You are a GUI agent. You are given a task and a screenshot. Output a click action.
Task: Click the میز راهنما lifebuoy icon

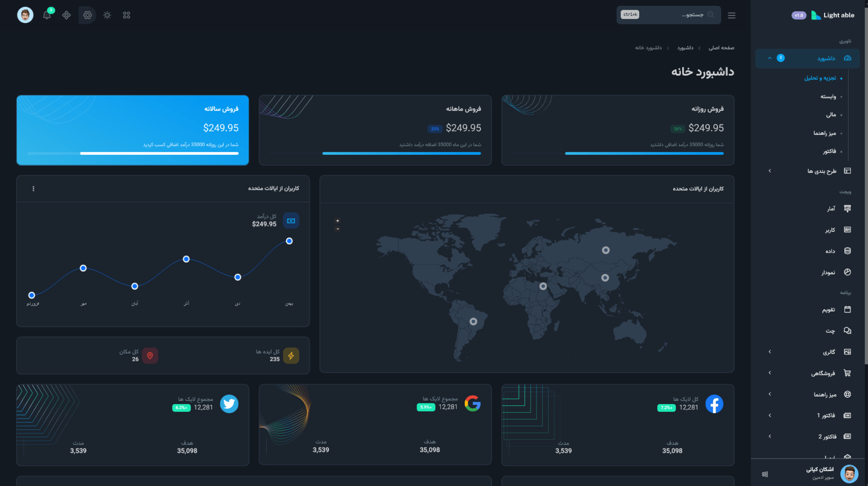847,394
